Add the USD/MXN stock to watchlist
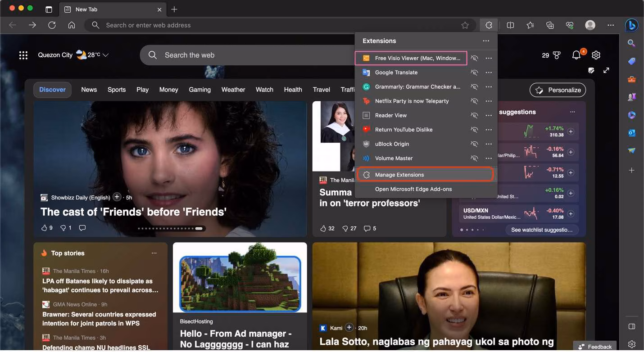This screenshot has width=644, height=352. [571, 214]
